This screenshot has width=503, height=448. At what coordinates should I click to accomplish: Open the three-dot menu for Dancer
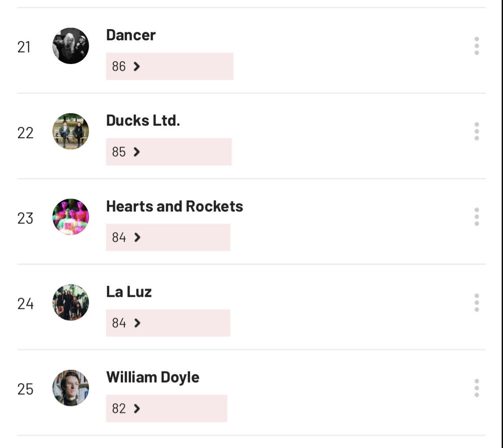pyautogui.click(x=477, y=46)
